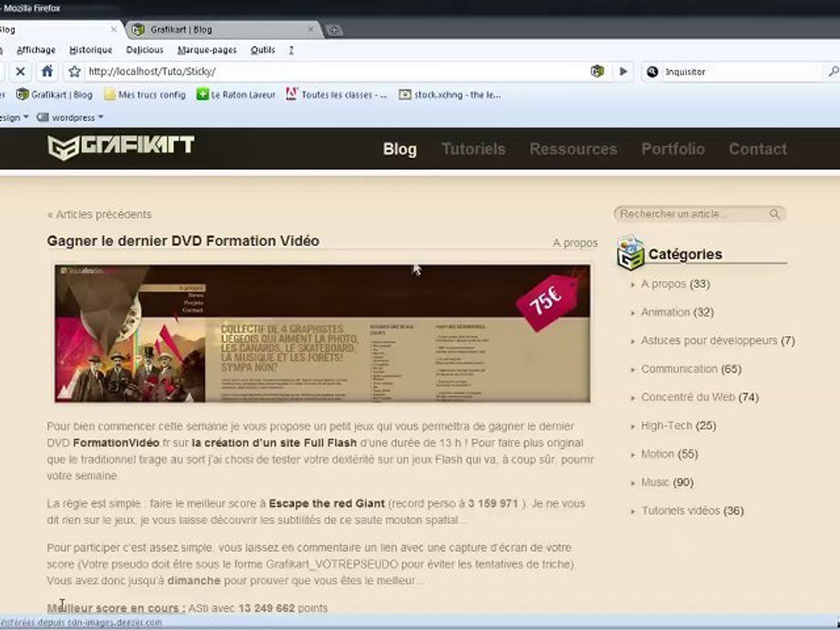
Task: Open the Mes trucs config bookmark folder
Action: tap(145, 94)
